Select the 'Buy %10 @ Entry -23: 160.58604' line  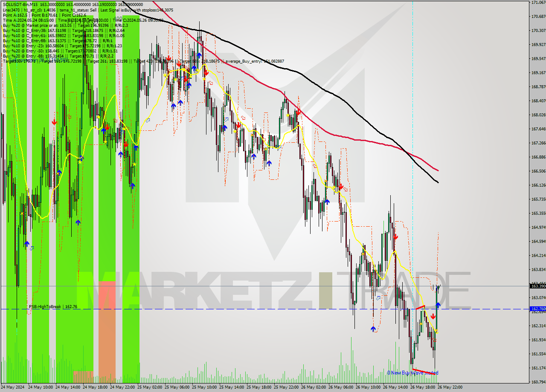point(62,46)
